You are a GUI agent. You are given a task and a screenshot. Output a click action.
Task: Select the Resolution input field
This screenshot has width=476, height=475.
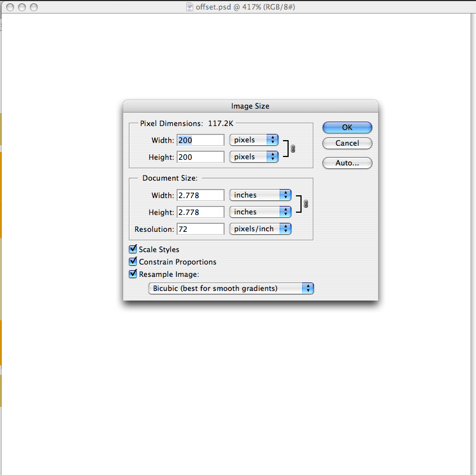pyautogui.click(x=200, y=229)
